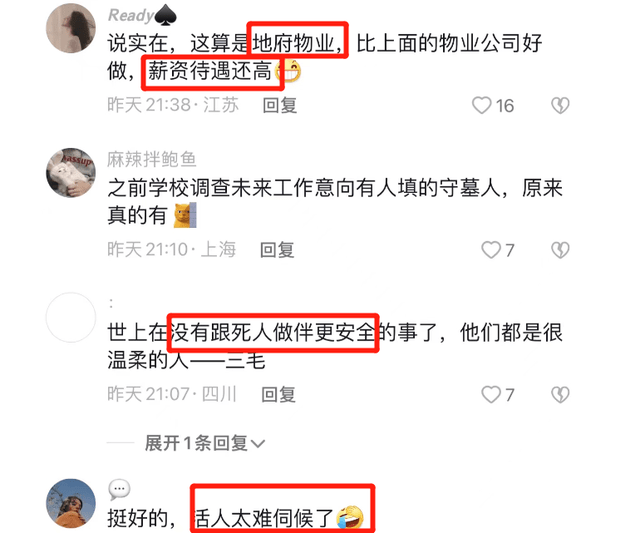Open the Ready♠ username

(x=142, y=15)
